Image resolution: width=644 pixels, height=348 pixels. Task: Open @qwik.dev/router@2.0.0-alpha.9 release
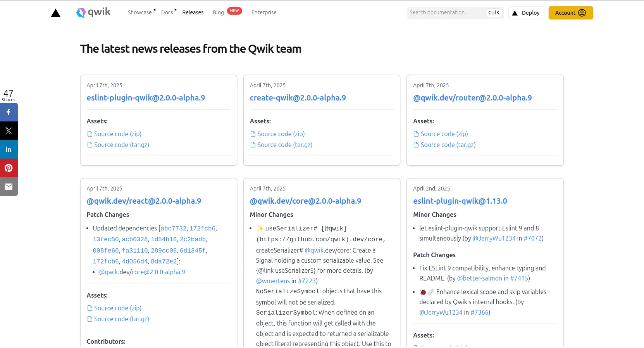pyautogui.click(x=472, y=98)
